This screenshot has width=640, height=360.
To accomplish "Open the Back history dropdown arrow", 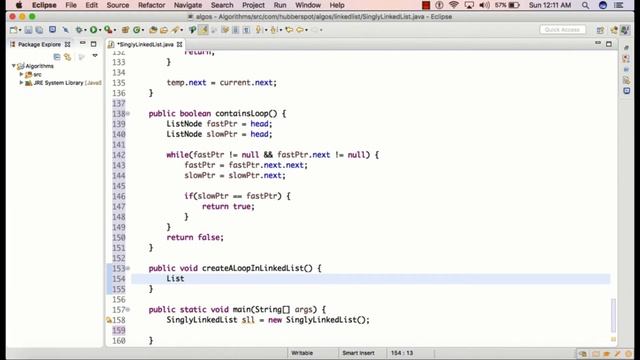I will point(307,30).
